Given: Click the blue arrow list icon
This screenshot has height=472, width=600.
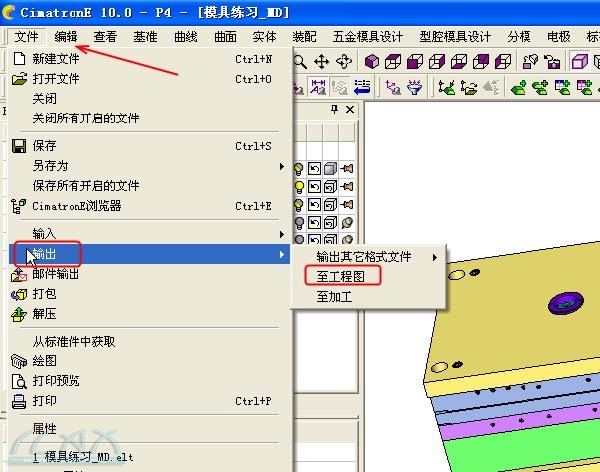Looking at the screenshot, I should pyautogui.click(x=362, y=87).
